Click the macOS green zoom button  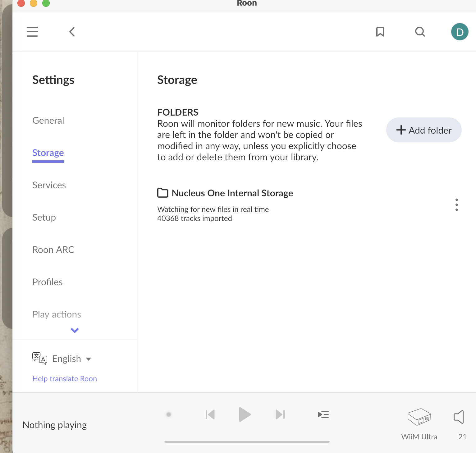(46, 3)
